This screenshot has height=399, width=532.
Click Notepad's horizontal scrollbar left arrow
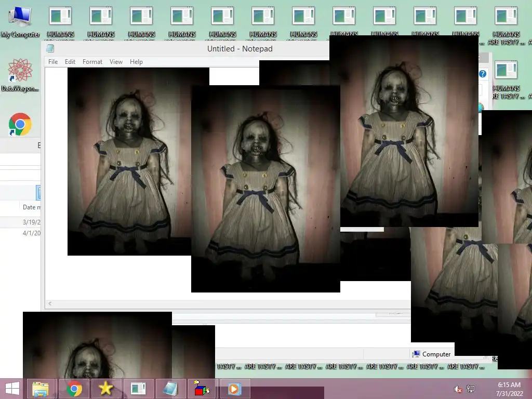tap(50, 303)
